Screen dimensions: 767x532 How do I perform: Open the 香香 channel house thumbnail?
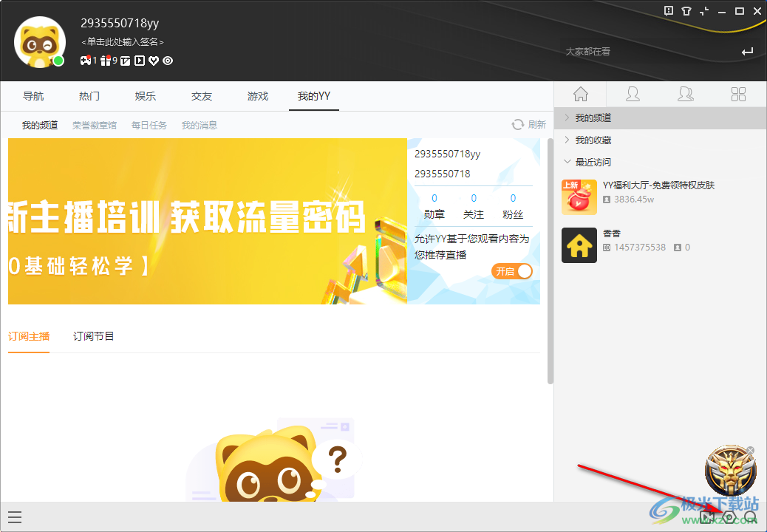579,245
